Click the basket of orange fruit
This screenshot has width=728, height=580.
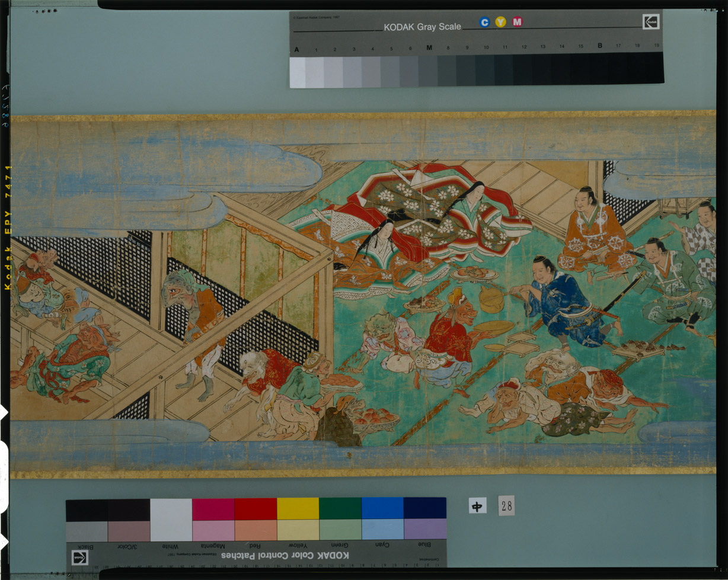(x=375, y=420)
